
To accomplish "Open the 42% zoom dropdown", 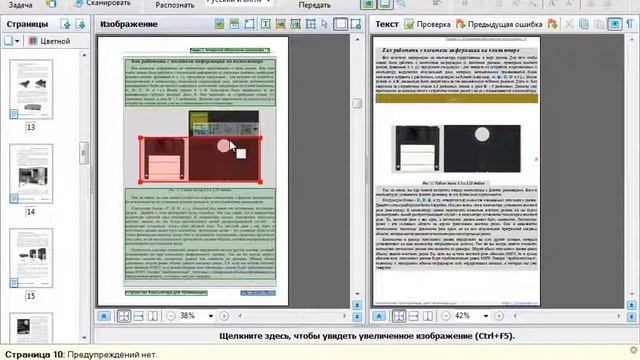I will 486,316.
